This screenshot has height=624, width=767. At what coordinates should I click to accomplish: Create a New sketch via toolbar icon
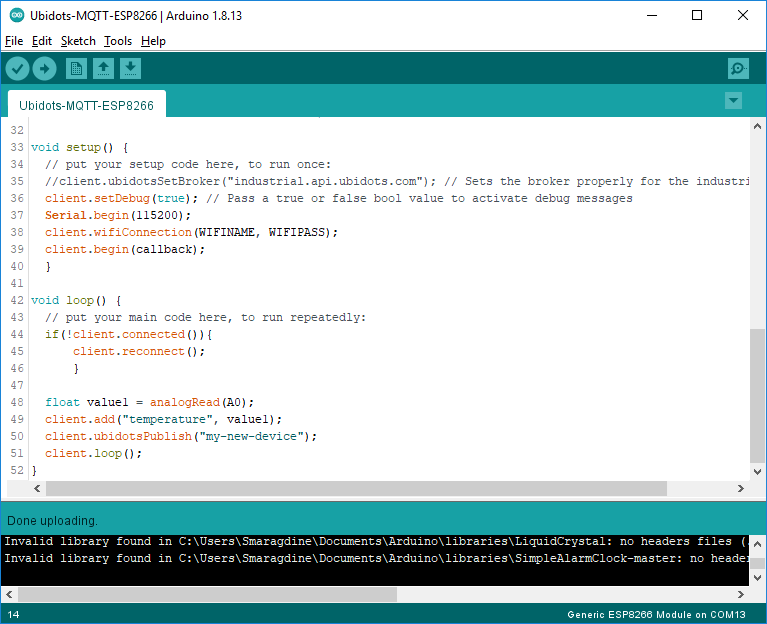pos(76,69)
